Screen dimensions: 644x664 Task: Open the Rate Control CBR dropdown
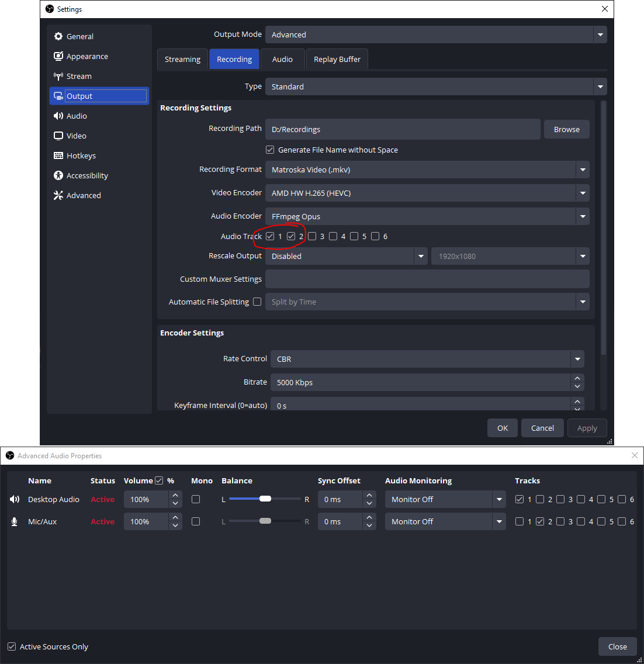pyautogui.click(x=427, y=359)
